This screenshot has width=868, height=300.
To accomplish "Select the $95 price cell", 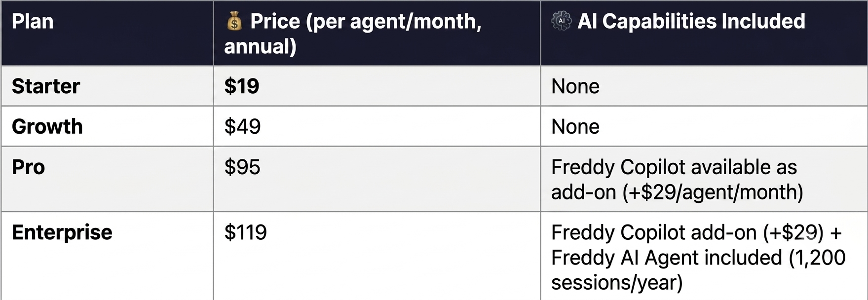I will tap(377, 179).
